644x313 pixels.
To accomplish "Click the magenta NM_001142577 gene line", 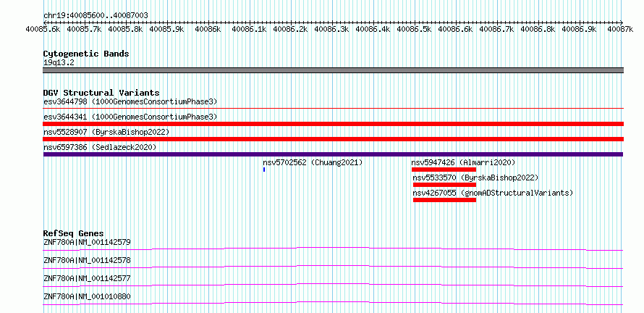I will click(333, 285).
